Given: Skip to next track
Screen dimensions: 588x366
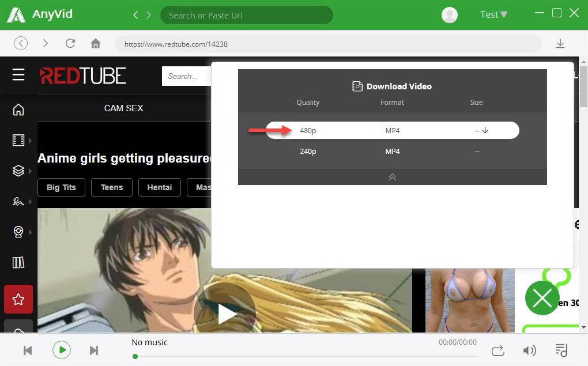Looking at the screenshot, I should 94,350.
